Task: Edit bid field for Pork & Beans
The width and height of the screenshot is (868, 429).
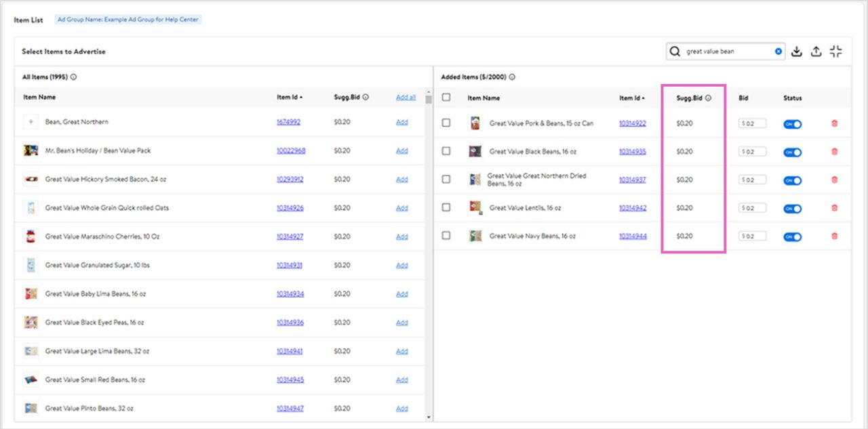Action: [753, 124]
